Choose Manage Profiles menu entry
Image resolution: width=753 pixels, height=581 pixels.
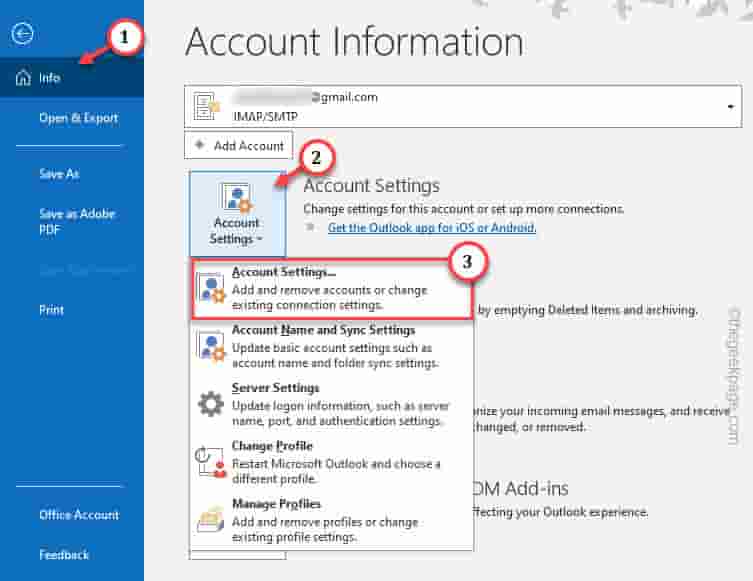point(332,520)
